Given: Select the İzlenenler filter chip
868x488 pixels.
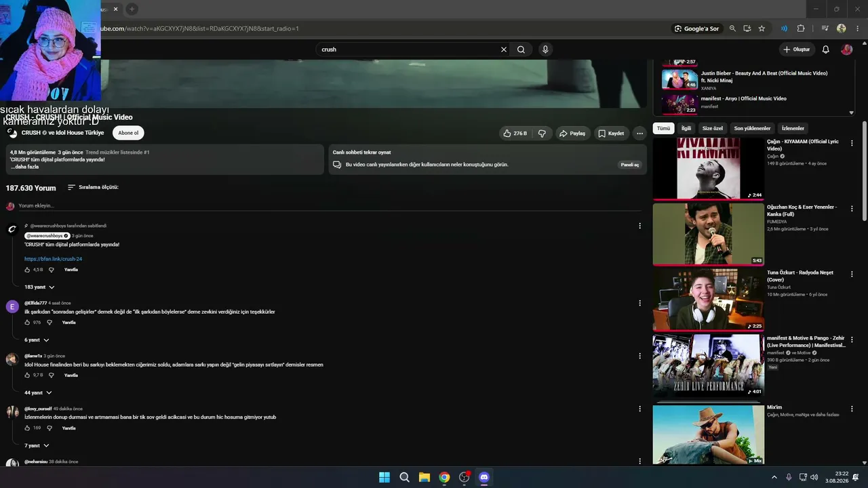Looking at the screenshot, I should 793,128.
